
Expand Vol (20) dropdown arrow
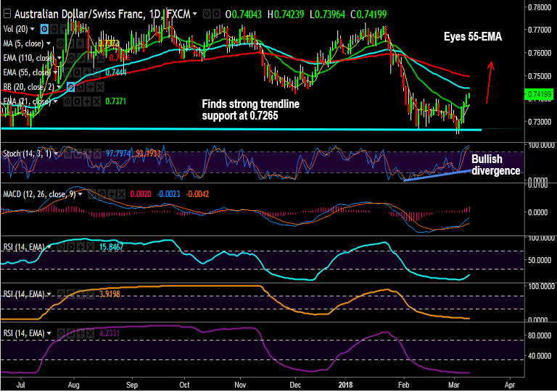pyautogui.click(x=33, y=29)
